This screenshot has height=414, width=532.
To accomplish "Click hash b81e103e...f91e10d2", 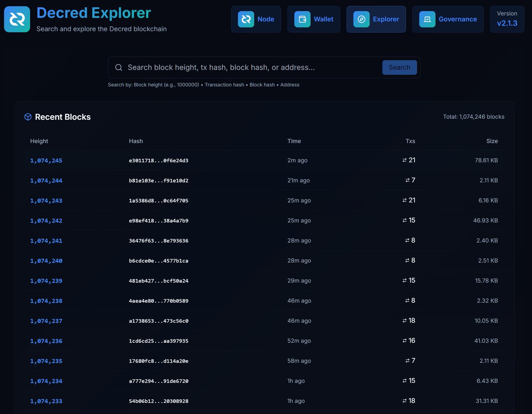I will [159, 180].
